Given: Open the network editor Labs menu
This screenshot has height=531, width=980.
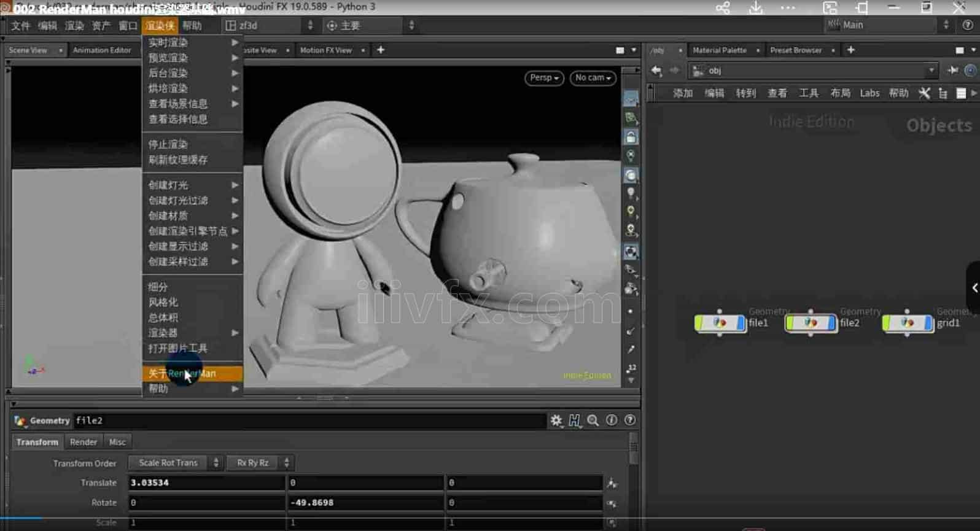Looking at the screenshot, I should (869, 93).
